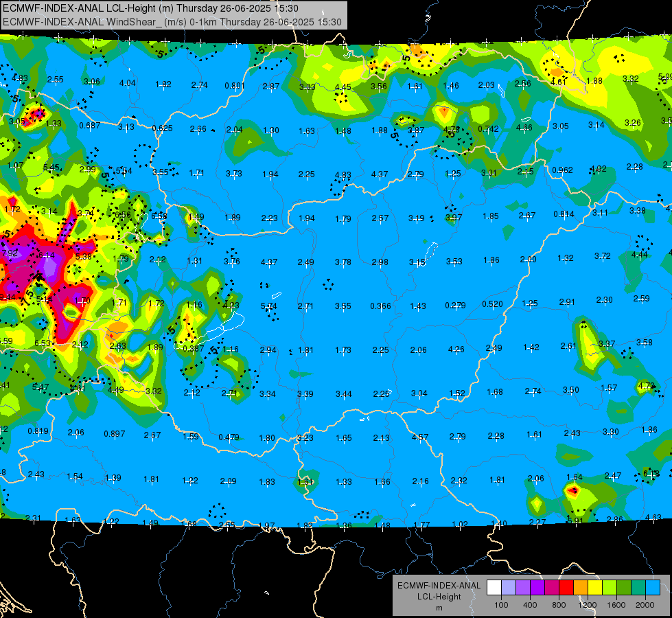The width and height of the screenshot is (672, 618).
Task: Click the wind shear value 3.50
Action: [x=571, y=390]
